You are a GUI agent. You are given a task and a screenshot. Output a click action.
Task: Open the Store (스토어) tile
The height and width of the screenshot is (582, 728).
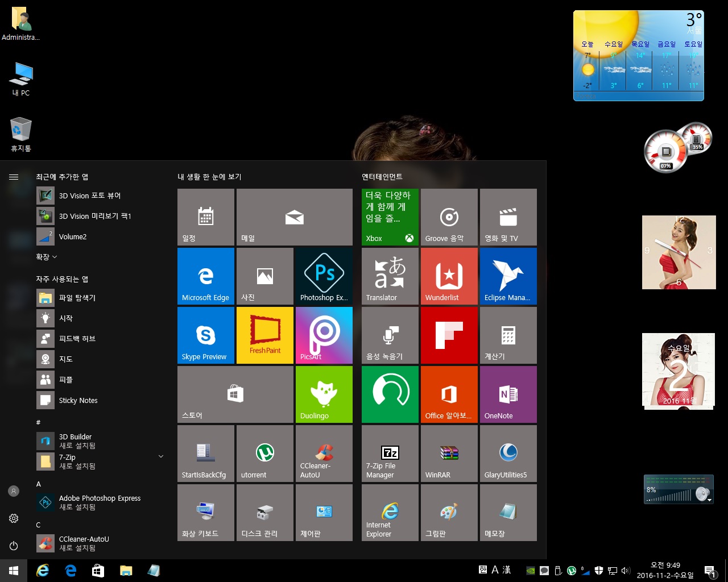(235, 394)
